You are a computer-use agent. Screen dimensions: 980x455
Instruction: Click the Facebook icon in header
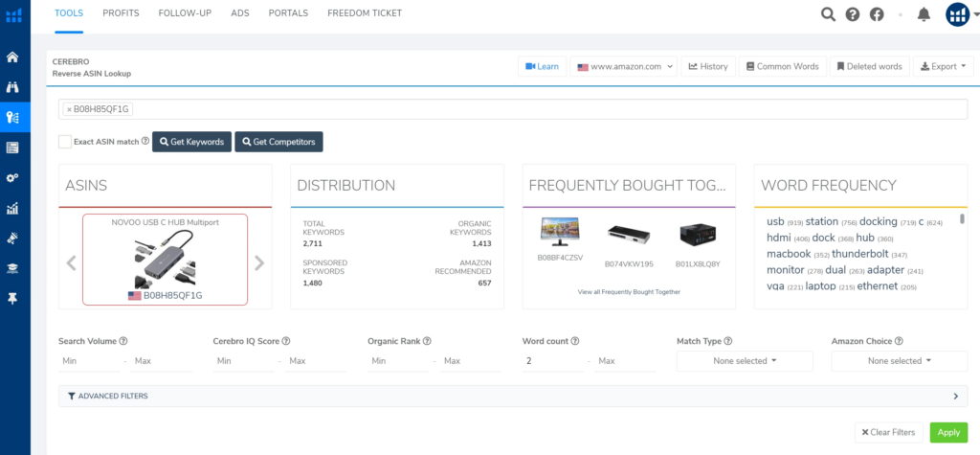(x=877, y=14)
